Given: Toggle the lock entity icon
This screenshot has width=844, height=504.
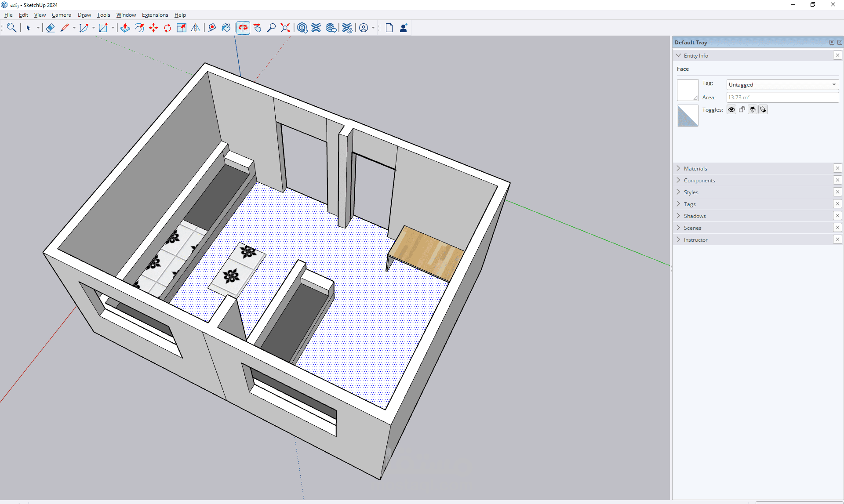Looking at the screenshot, I should 742,110.
